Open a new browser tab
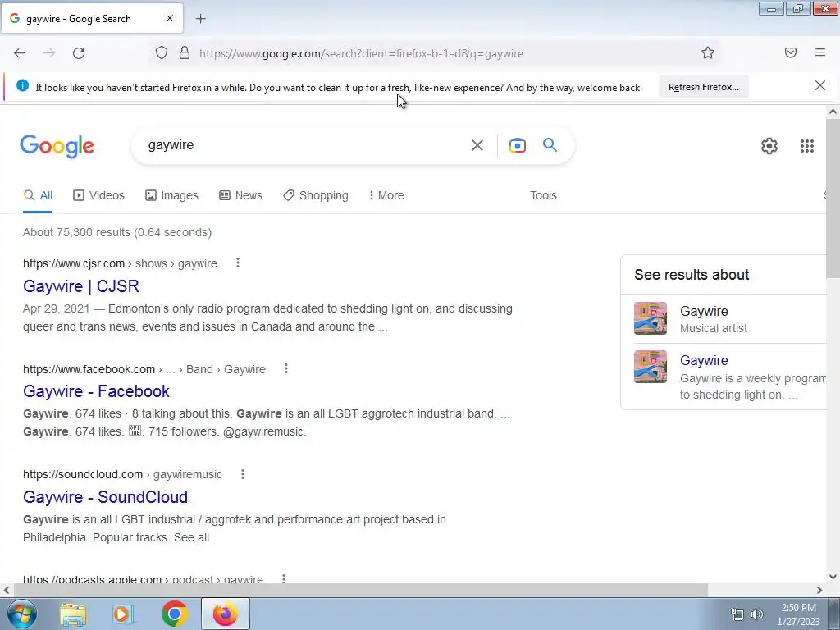The image size is (840, 630). click(200, 19)
